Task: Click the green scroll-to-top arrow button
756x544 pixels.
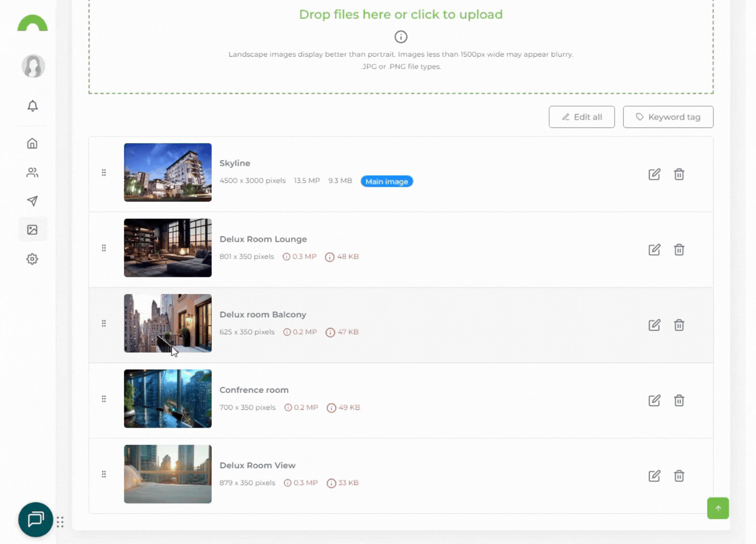Action: (x=718, y=508)
